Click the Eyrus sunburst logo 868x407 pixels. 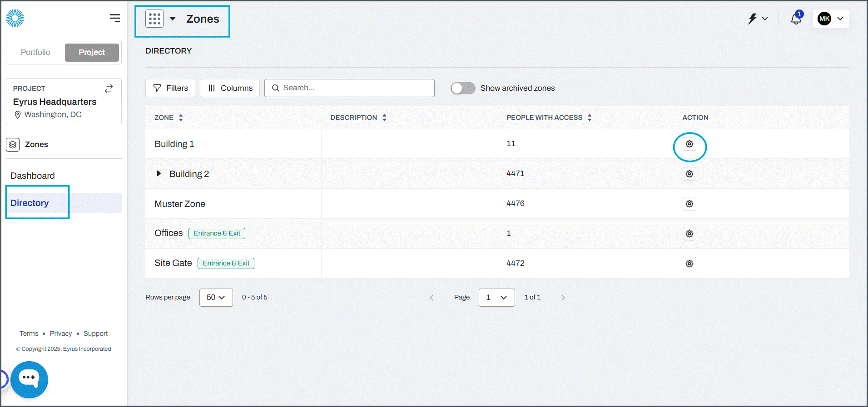pyautogui.click(x=15, y=18)
